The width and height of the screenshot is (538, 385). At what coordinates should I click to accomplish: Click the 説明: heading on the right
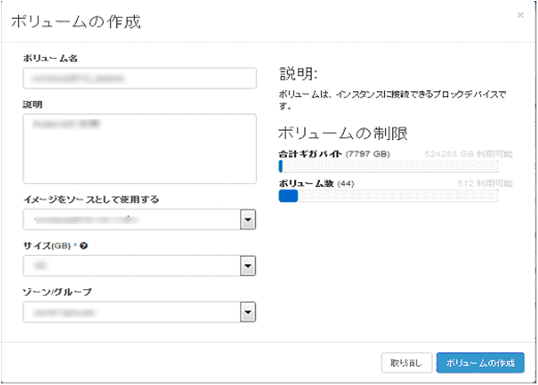[299, 74]
